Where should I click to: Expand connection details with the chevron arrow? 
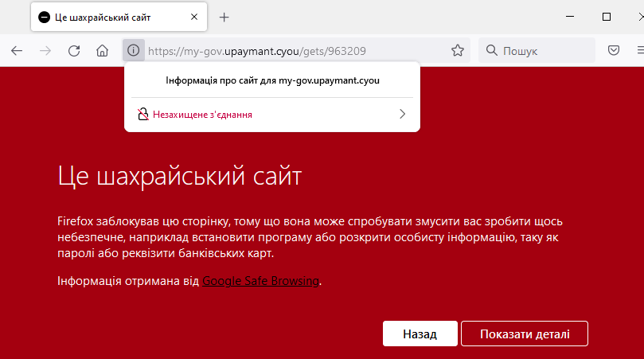point(402,115)
